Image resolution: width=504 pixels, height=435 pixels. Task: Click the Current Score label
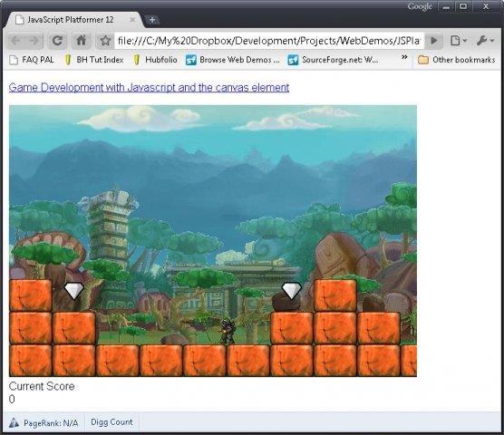42,386
